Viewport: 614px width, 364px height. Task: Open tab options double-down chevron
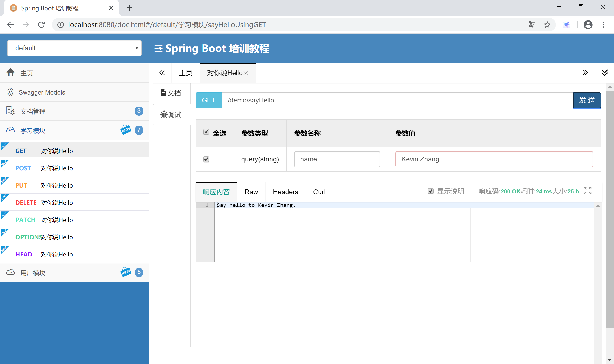(x=604, y=73)
